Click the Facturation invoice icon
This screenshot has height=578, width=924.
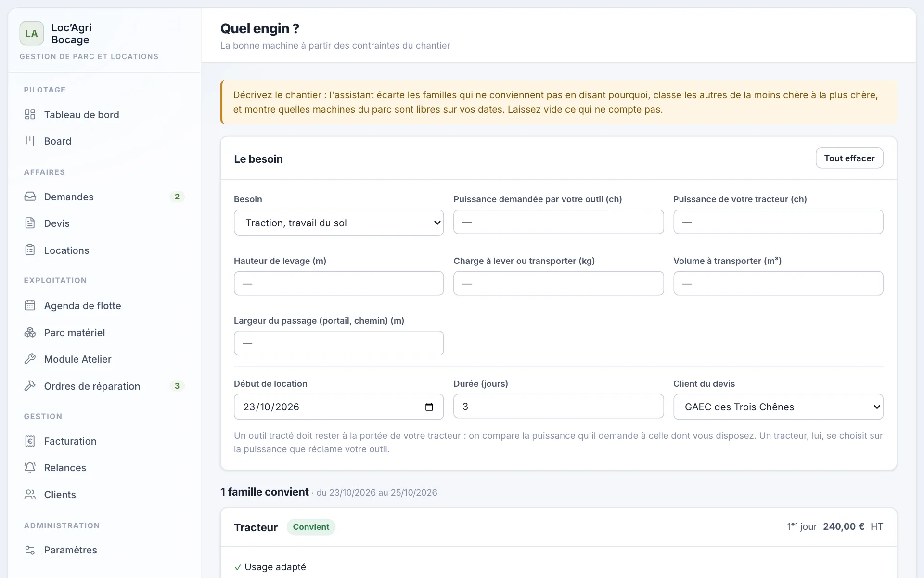click(30, 441)
